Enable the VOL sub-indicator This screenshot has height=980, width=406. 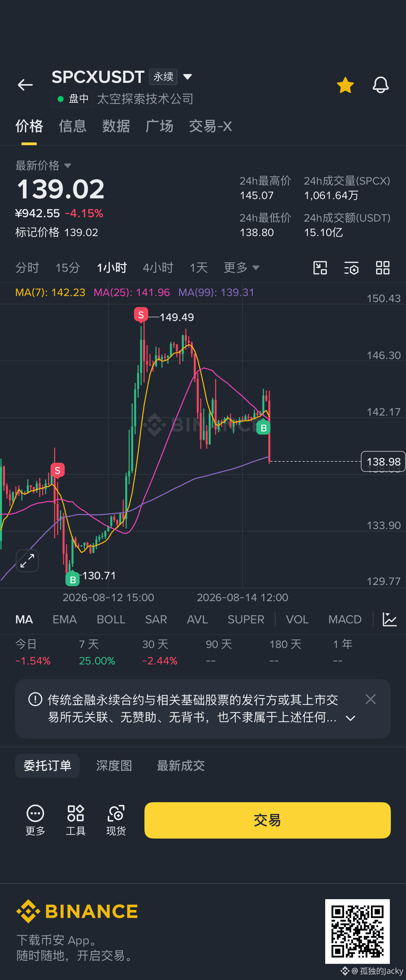(x=297, y=619)
